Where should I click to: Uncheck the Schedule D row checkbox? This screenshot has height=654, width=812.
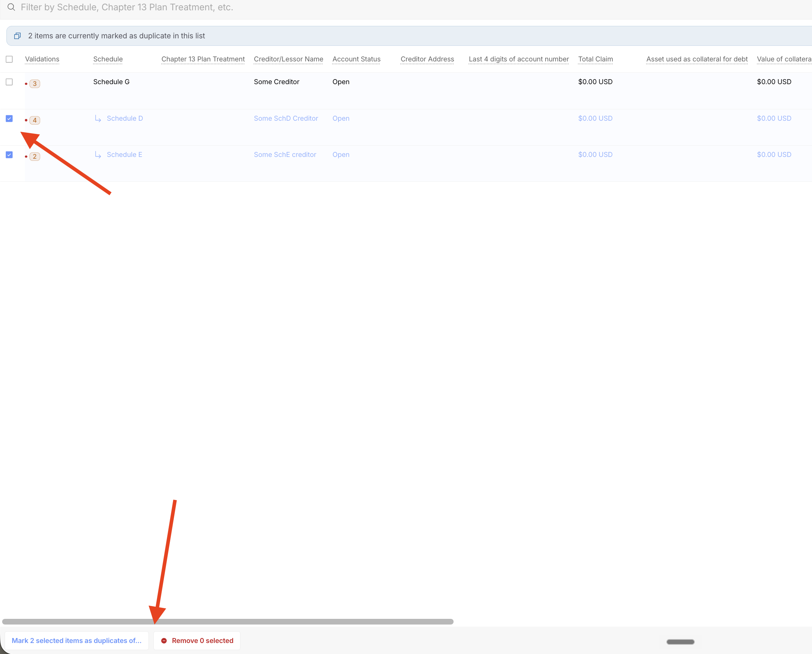(x=10, y=118)
